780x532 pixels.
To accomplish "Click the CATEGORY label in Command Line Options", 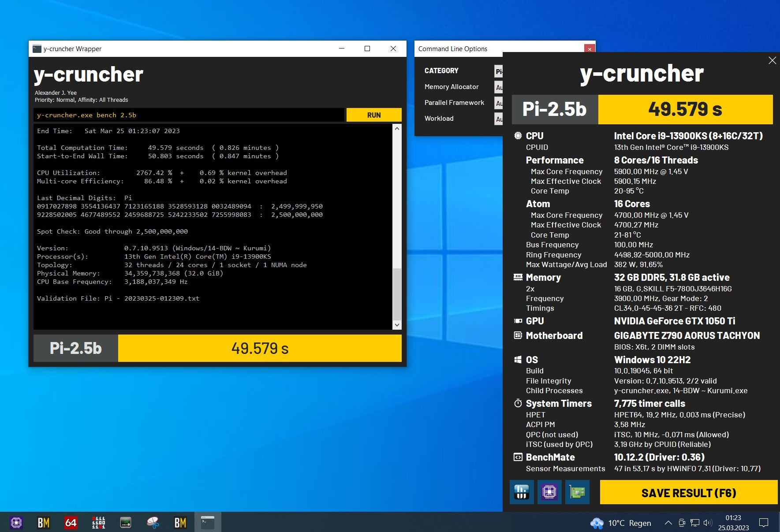I will [441, 71].
